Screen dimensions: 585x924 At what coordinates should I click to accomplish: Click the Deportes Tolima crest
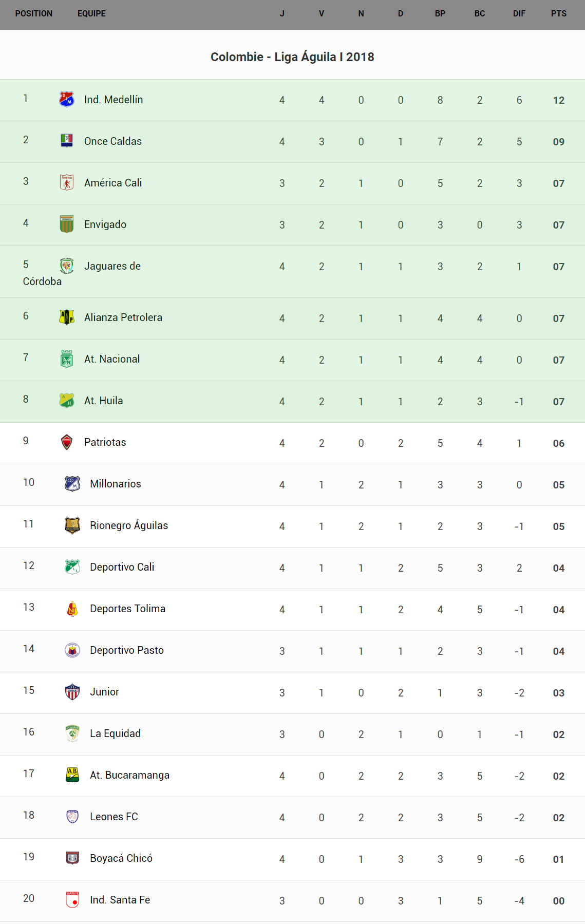point(72,608)
